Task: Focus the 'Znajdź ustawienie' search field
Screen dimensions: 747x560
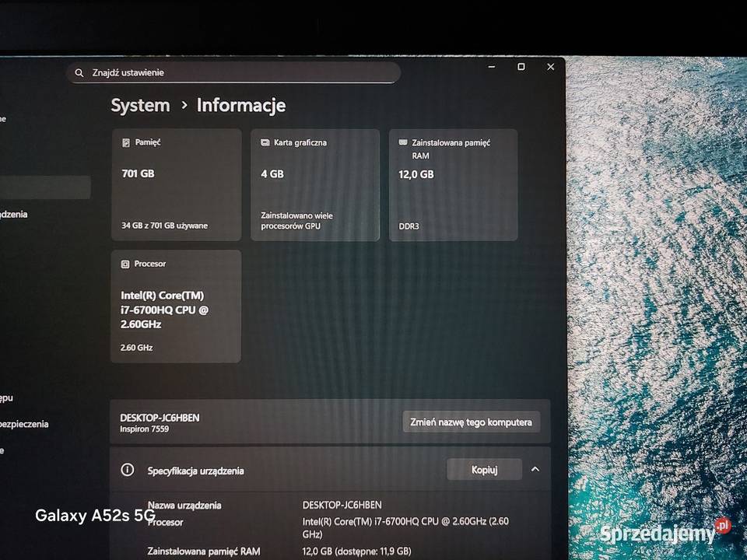Action: click(233, 73)
